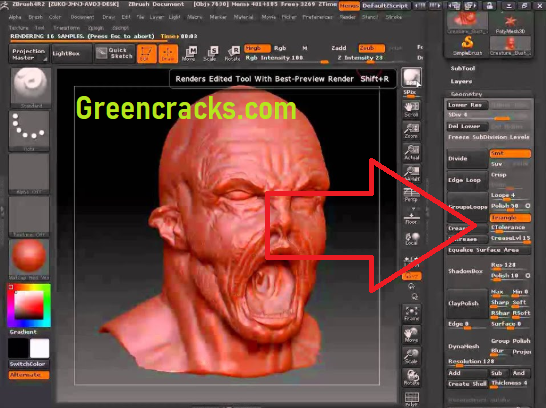Toggle the Floor grid icon
Screen dimensions: 546x408
tap(411, 217)
